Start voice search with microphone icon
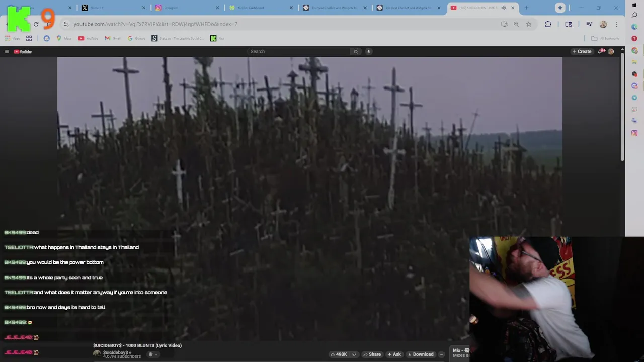Image resolution: width=644 pixels, height=362 pixels. 368,51
